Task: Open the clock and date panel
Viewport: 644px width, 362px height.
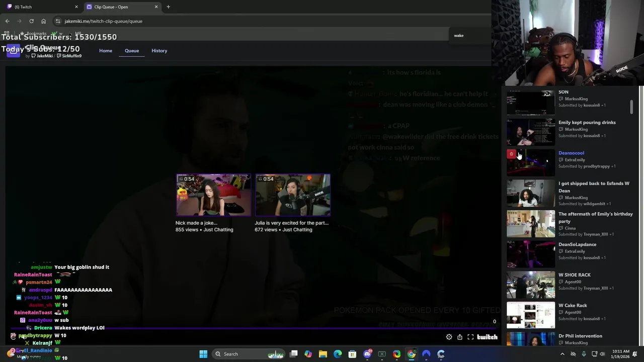Action: 621,354
